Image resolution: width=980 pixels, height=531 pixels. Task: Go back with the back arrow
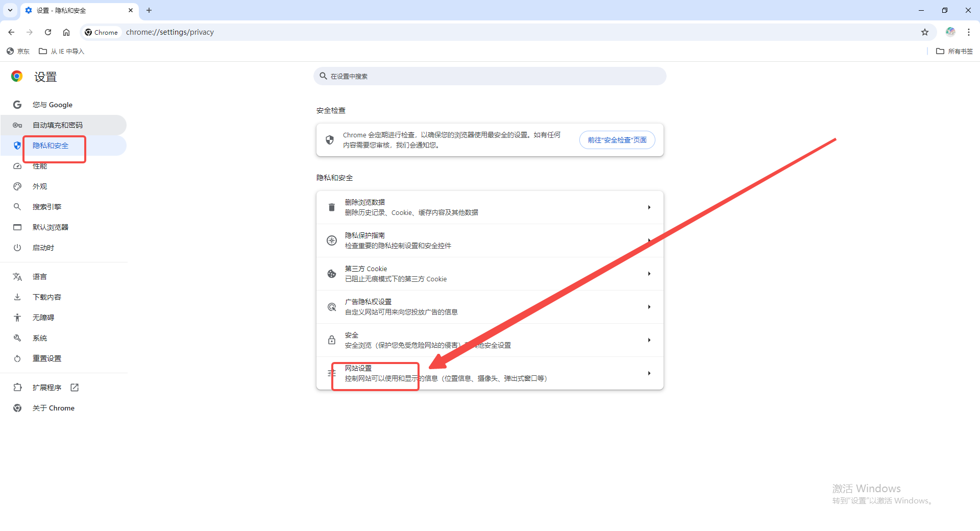click(11, 32)
